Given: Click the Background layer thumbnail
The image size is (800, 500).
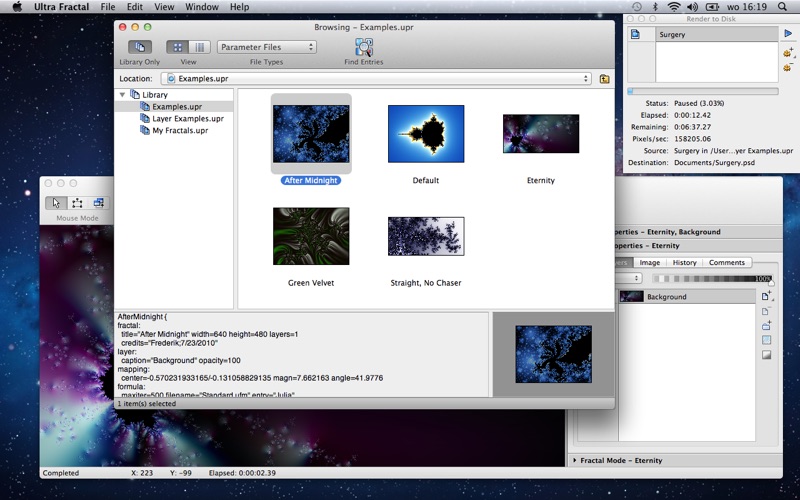Looking at the screenshot, I should point(632,296).
